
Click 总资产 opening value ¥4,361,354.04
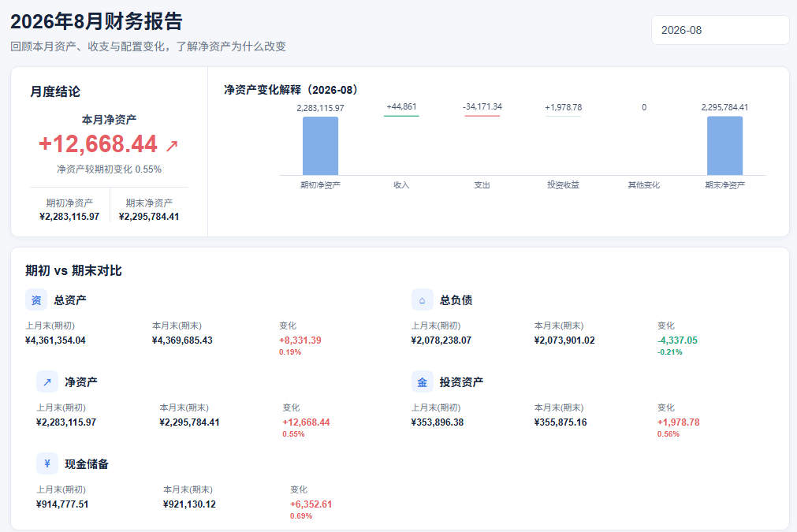coord(55,340)
